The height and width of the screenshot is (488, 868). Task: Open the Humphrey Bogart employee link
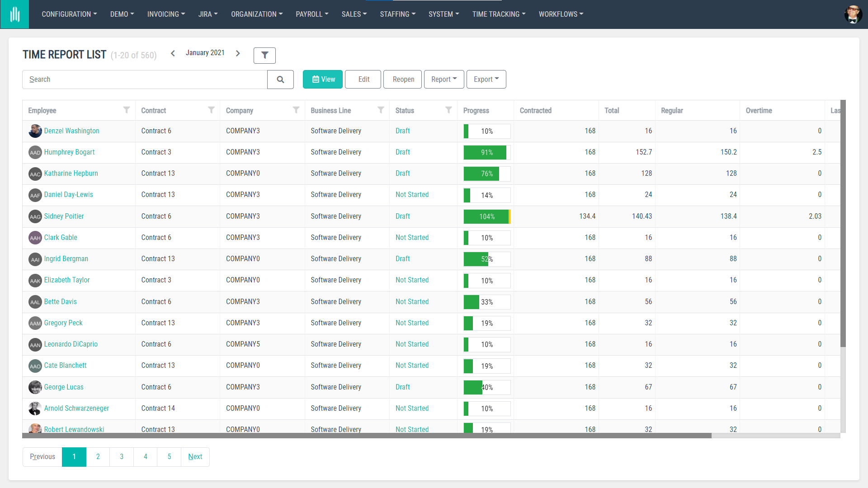coord(69,152)
